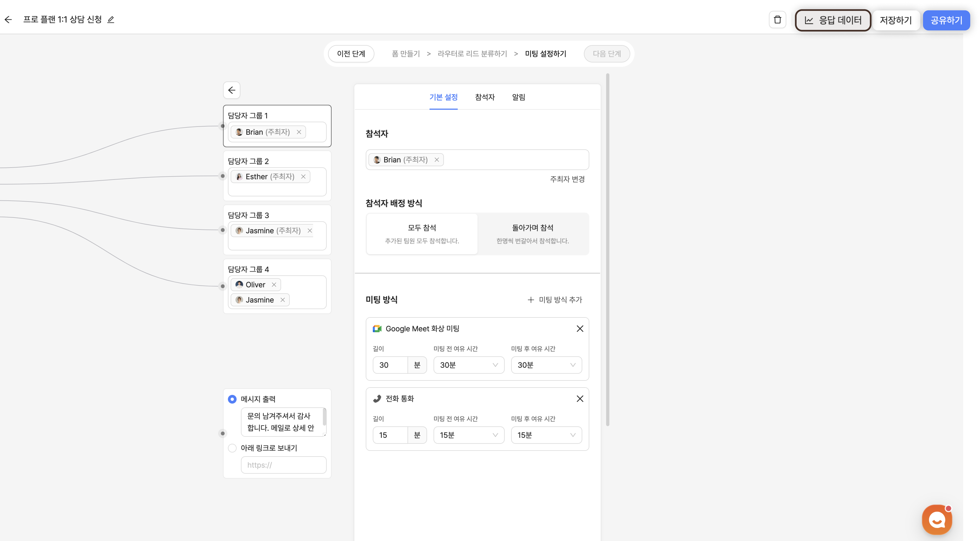Viewport: 980px width, 541px height.
Task: Click the 저장하기 button
Action: [x=896, y=20]
